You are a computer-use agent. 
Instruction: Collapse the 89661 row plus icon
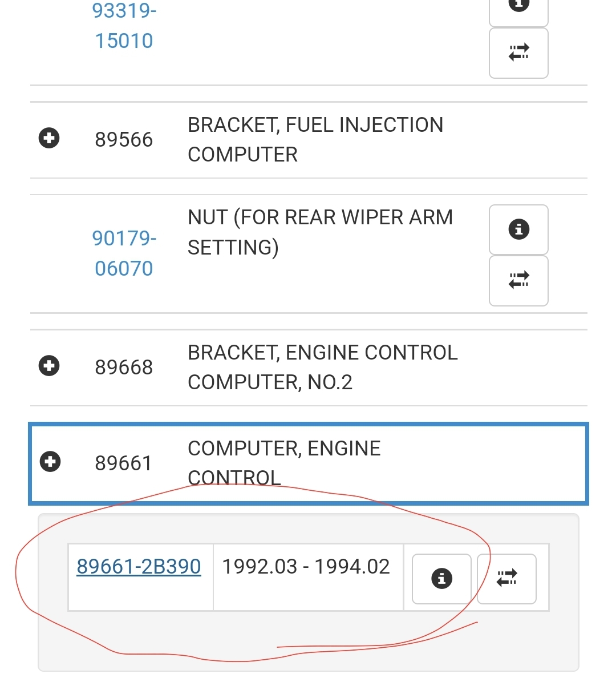tap(50, 462)
